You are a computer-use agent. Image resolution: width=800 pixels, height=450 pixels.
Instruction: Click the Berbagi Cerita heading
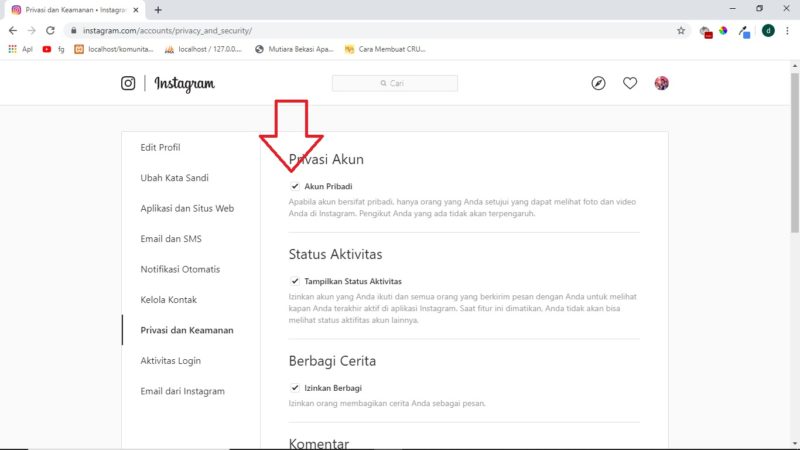(332, 361)
